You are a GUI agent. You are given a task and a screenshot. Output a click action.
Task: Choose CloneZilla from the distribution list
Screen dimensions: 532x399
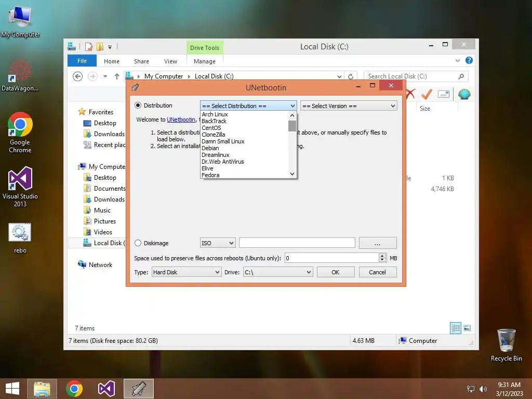[x=213, y=135]
